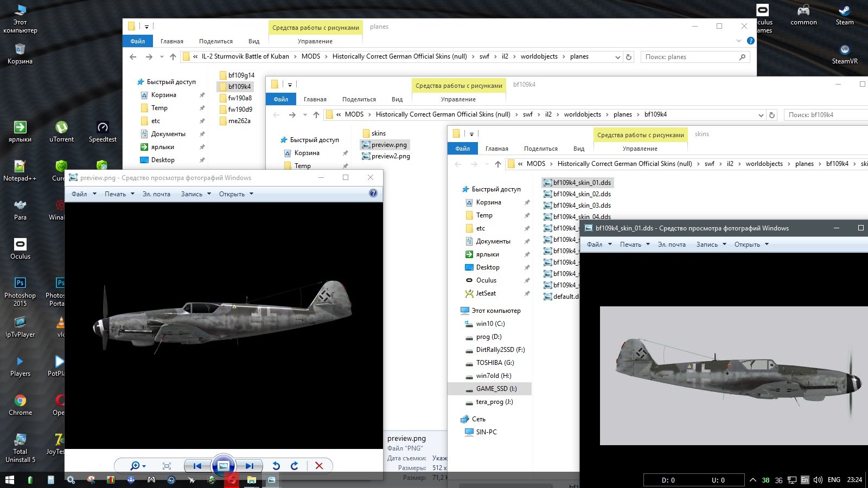Open Photoshop 2015 desktop shortcut
868x488 pixels.
tap(20, 291)
